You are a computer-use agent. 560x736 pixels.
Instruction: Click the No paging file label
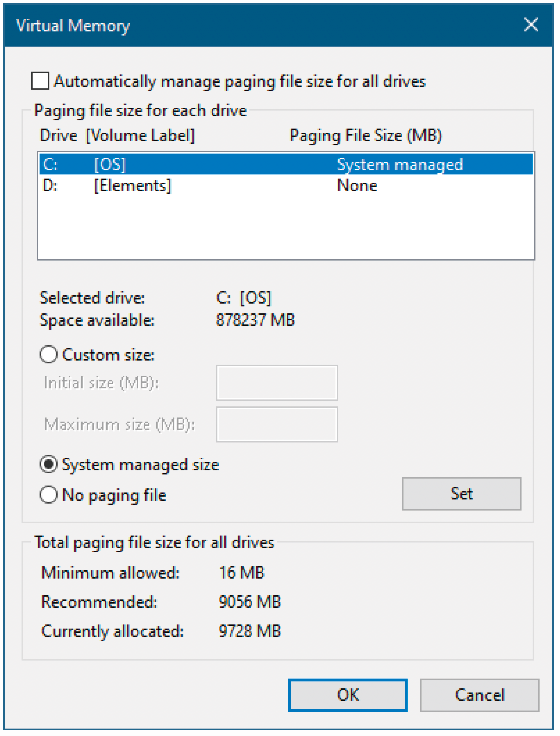coord(114,495)
